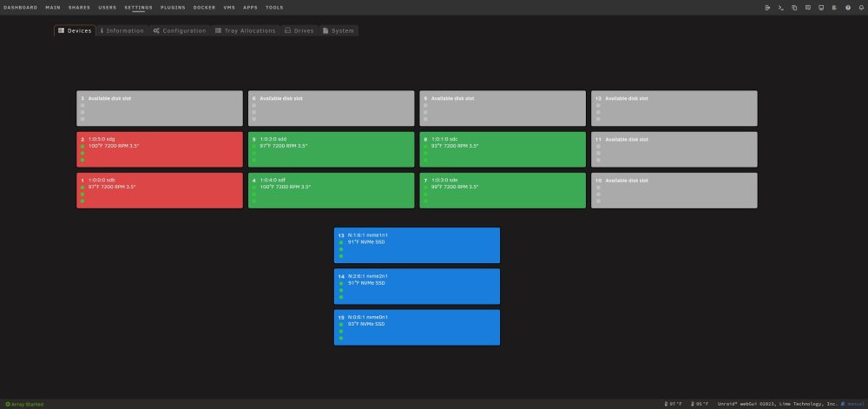Open the USERS menu

108,8
